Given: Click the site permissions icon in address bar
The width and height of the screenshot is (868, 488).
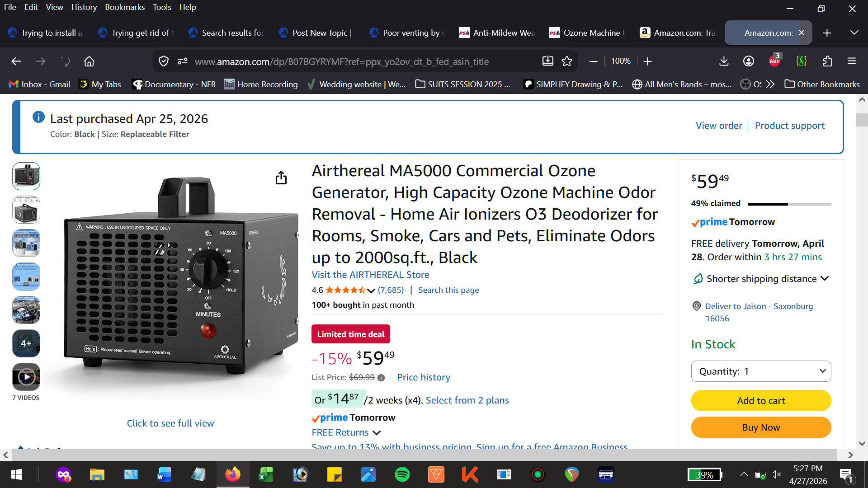Looking at the screenshot, I should (183, 61).
